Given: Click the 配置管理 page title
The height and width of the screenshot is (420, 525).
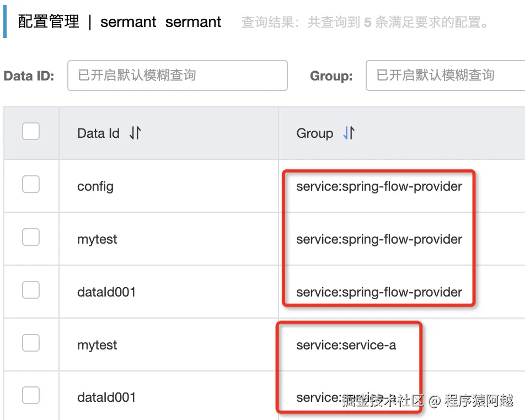Looking at the screenshot, I should pos(49,22).
